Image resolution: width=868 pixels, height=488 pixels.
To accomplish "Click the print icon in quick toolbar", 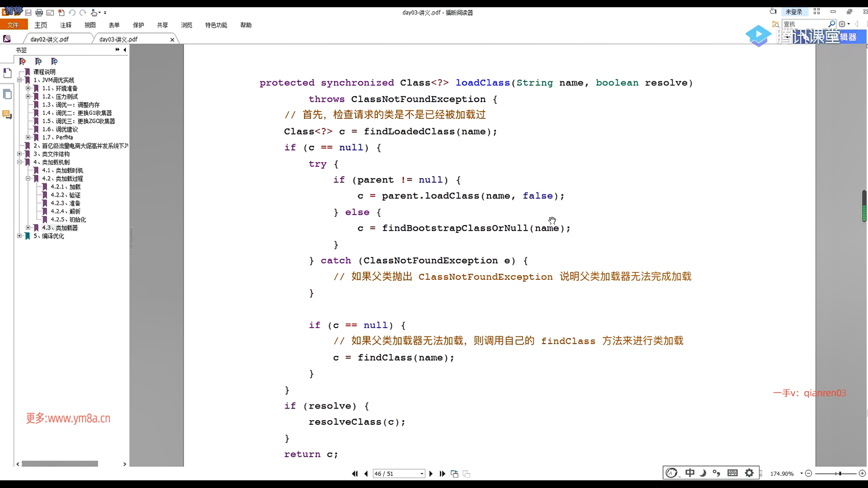I will (39, 13).
